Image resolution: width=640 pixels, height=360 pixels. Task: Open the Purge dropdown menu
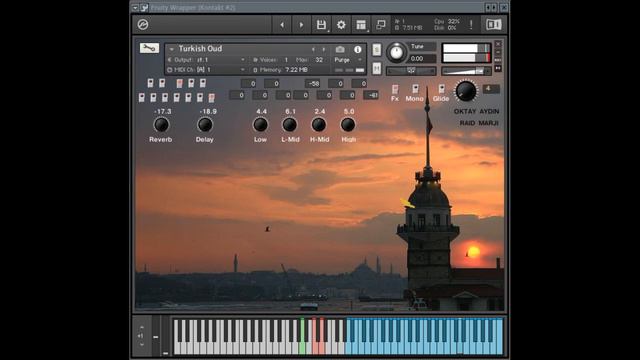(x=348, y=60)
